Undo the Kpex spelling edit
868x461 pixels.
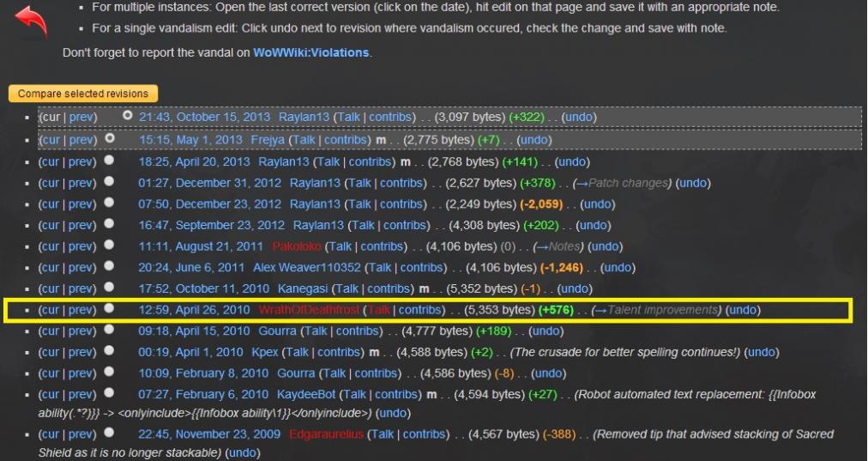pos(761,353)
